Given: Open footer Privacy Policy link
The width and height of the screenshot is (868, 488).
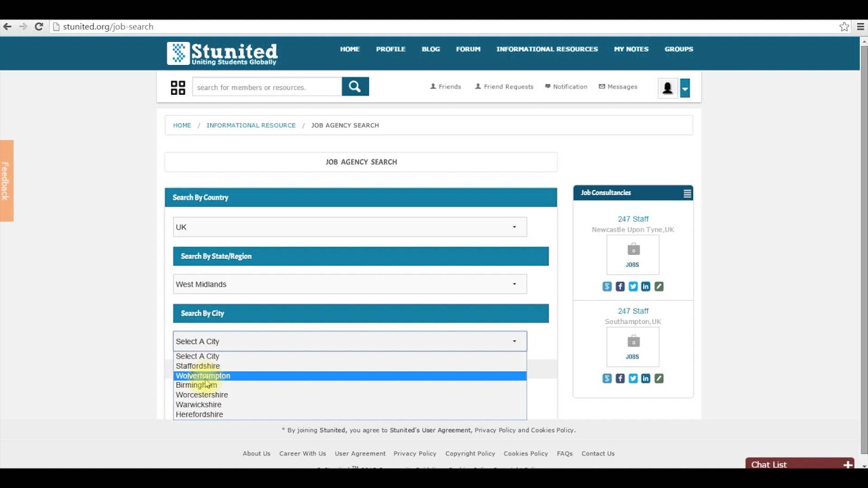Looking at the screenshot, I should pyautogui.click(x=415, y=453).
